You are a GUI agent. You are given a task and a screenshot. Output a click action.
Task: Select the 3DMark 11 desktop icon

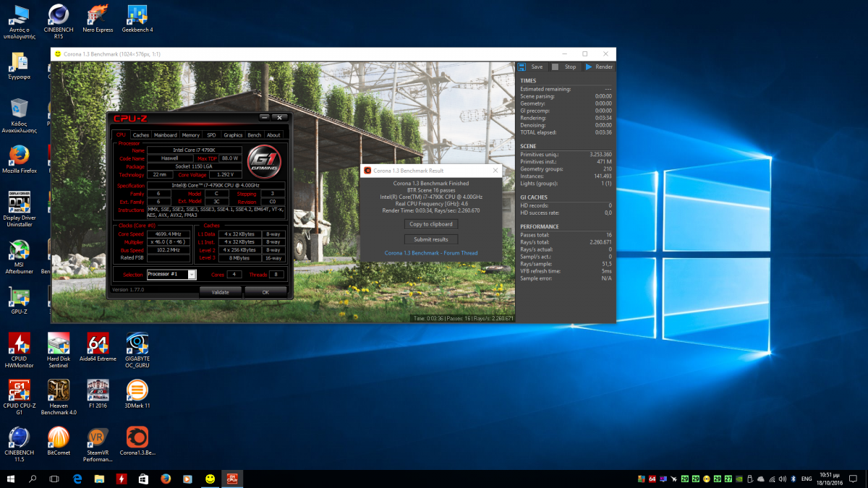pyautogui.click(x=137, y=395)
